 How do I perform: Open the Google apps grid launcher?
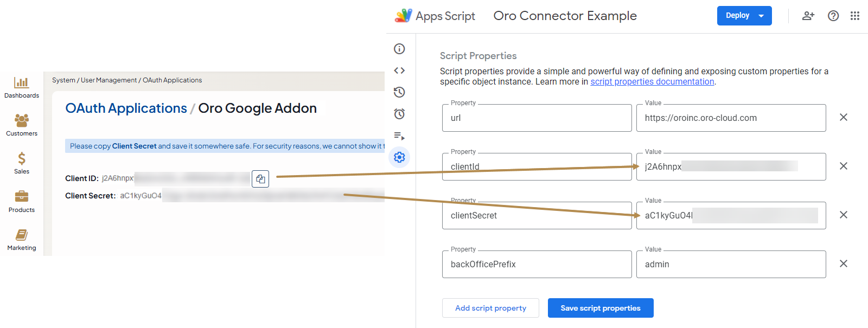pyautogui.click(x=855, y=16)
